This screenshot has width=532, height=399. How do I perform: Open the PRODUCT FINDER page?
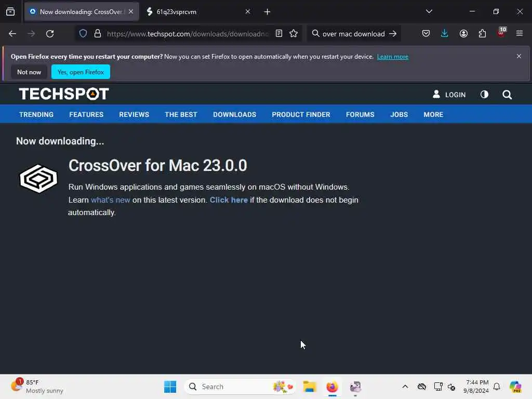(301, 115)
